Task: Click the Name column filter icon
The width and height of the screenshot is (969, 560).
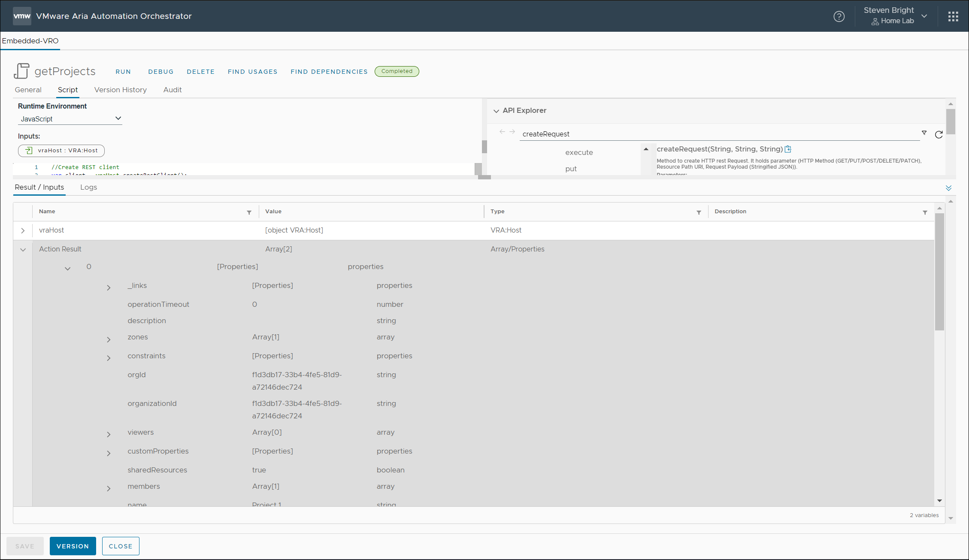Action: [x=249, y=212]
